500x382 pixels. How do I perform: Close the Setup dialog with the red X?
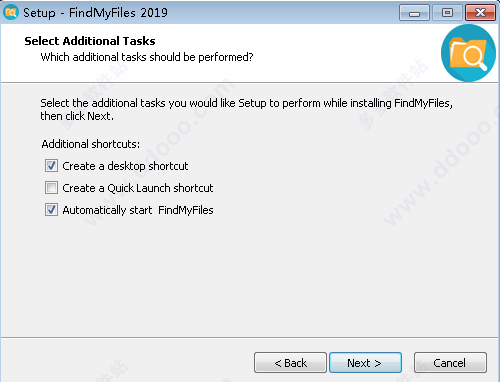[x=480, y=13]
